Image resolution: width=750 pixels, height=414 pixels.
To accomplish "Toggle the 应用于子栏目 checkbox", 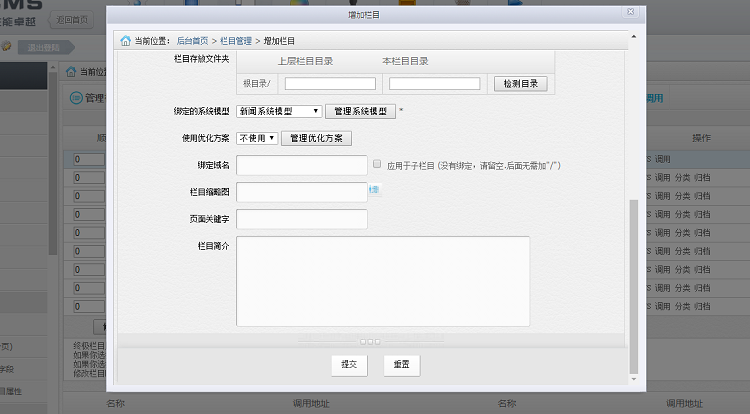I will tap(377, 164).
